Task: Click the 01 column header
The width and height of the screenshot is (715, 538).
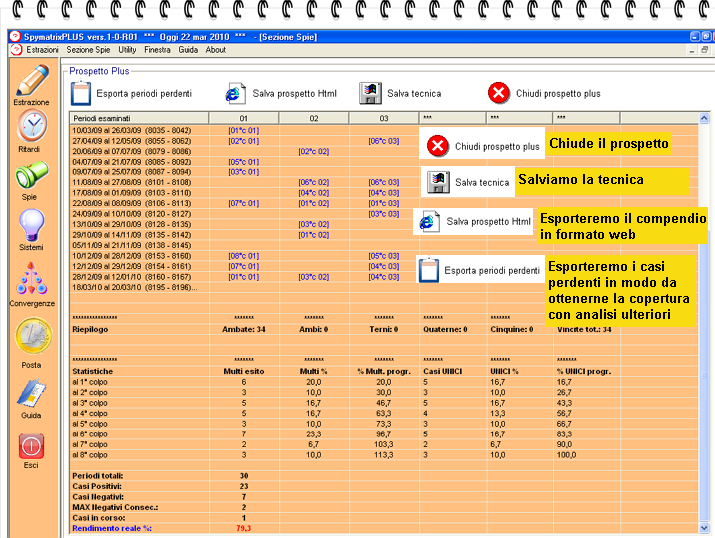Action: pyautogui.click(x=244, y=118)
